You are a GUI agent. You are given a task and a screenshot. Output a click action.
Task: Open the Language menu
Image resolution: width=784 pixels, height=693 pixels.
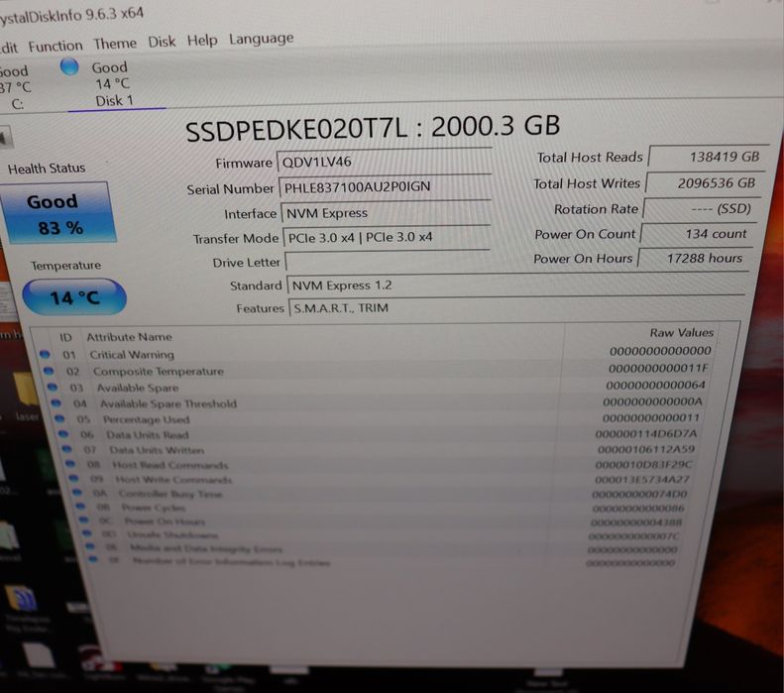coord(261,39)
